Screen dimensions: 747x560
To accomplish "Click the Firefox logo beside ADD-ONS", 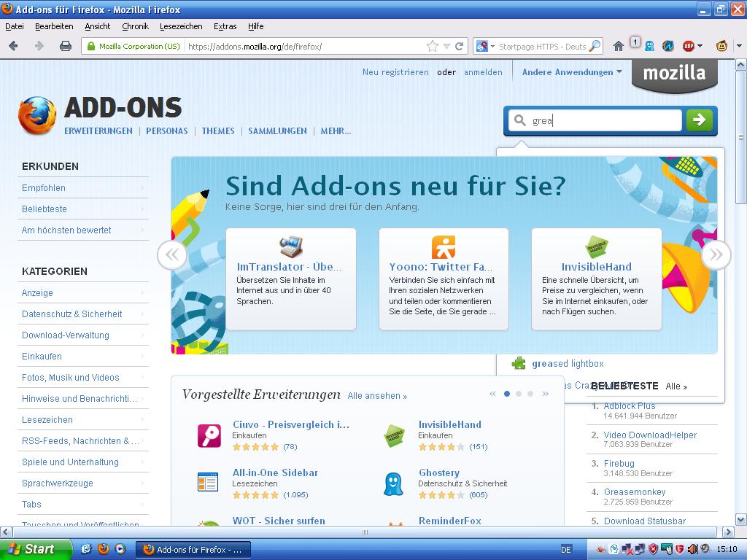I will tap(38, 115).
